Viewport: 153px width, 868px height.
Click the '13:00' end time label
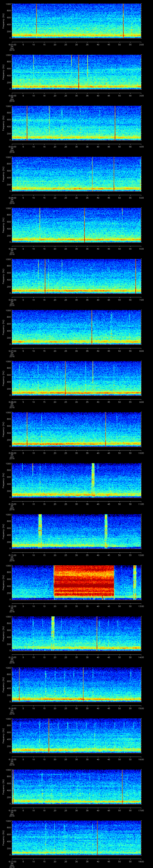(x=141, y=606)
